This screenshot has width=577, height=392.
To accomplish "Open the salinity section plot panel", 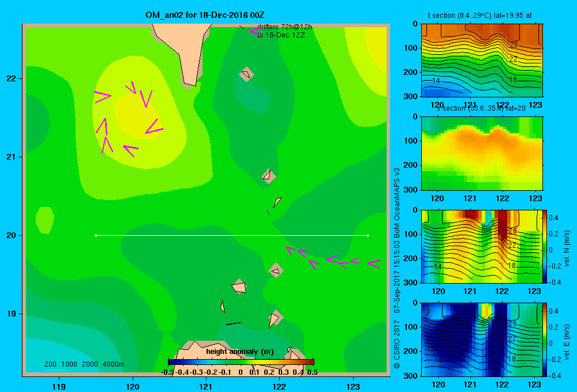I will [x=481, y=153].
